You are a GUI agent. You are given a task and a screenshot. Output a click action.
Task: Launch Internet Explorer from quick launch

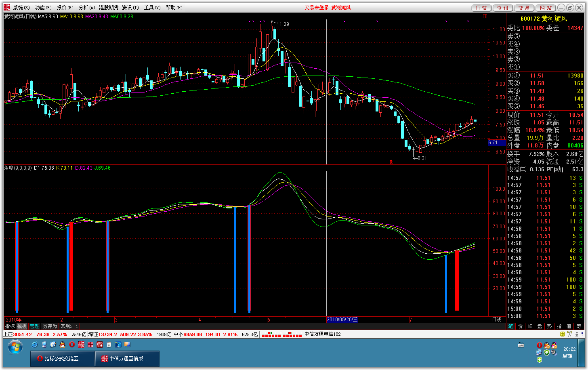35,345
